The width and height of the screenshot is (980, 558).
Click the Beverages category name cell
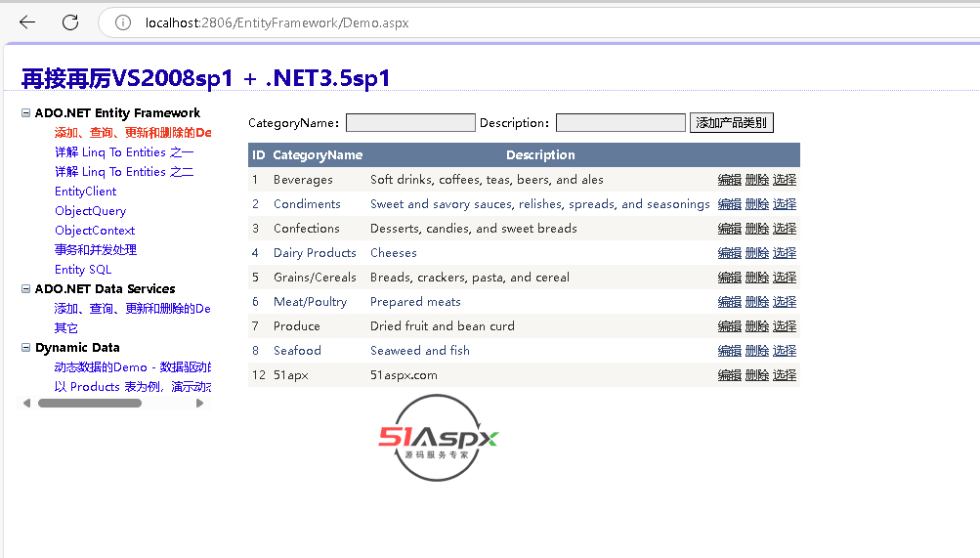(x=303, y=180)
